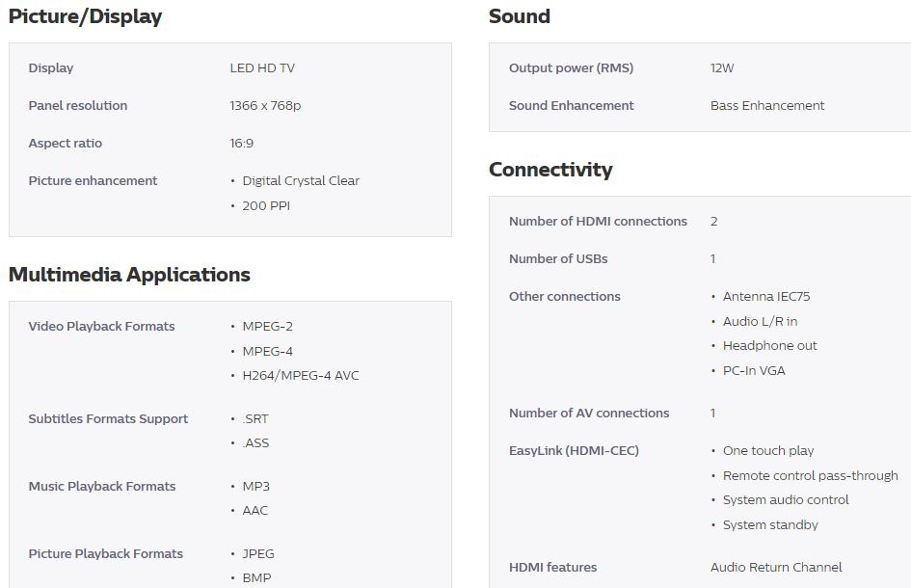Click the Picture/Display section heading
911x588 pixels.
[x=85, y=16]
